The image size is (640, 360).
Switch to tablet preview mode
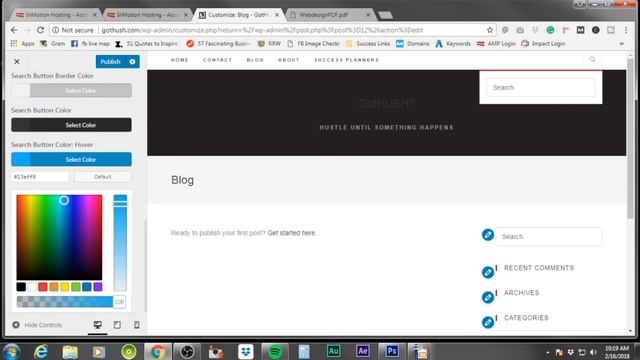tap(117, 325)
